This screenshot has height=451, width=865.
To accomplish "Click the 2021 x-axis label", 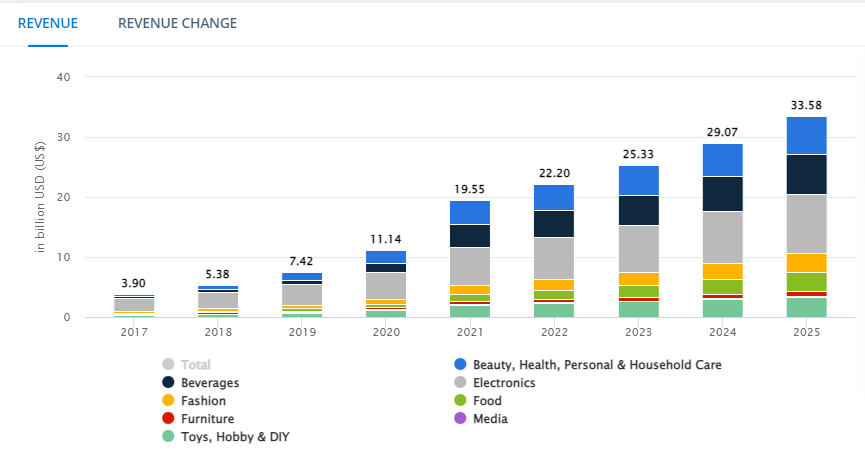I will tap(470, 332).
